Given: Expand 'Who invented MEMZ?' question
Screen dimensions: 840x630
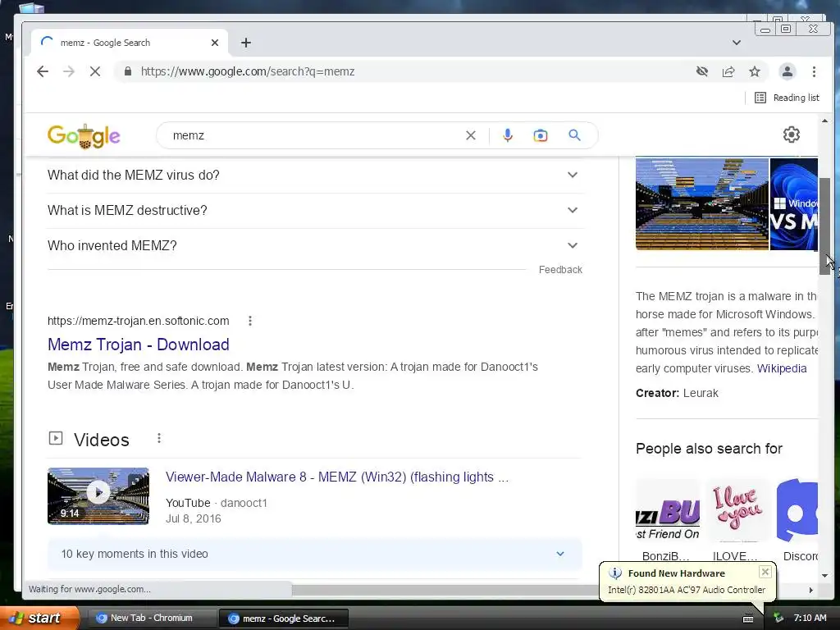Looking at the screenshot, I should click(x=315, y=246).
